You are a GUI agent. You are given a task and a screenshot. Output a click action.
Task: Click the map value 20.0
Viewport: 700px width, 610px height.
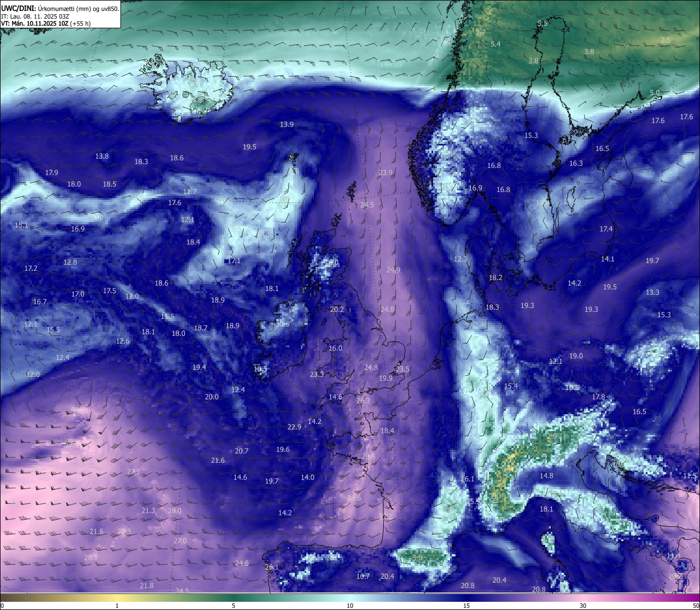pyautogui.click(x=212, y=397)
